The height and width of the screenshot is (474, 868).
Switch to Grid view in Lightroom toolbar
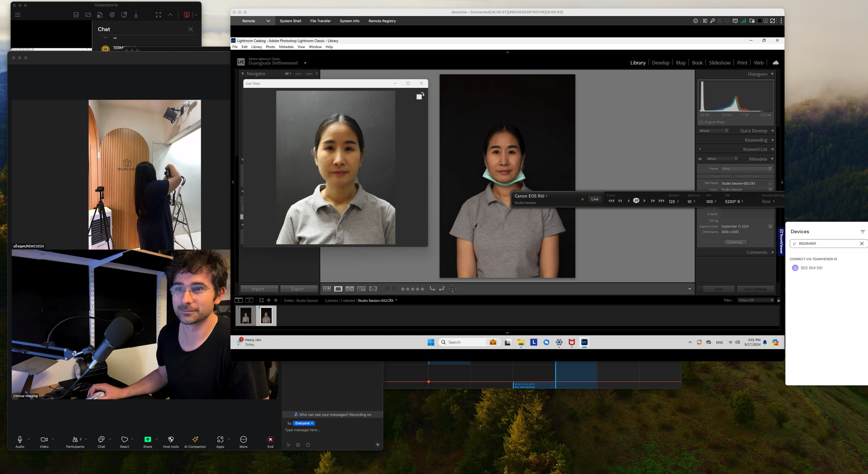[327, 289]
